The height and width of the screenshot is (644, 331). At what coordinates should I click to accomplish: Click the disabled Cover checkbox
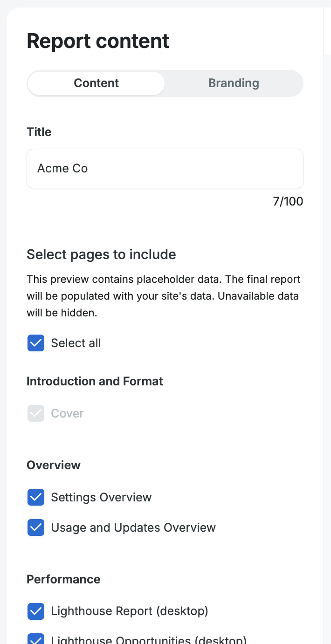coord(36,413)
